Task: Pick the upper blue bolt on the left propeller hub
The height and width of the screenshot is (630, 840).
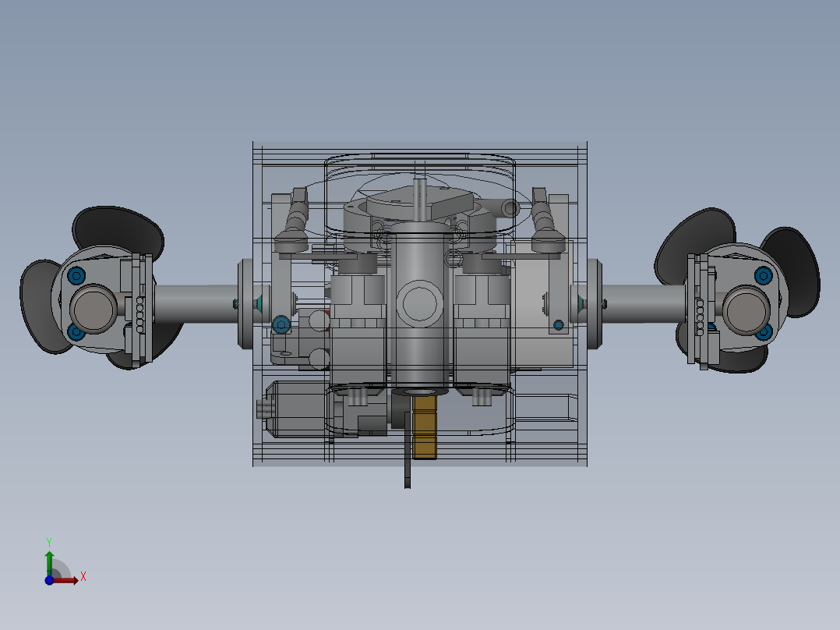Action: click(x=76, y=276)
